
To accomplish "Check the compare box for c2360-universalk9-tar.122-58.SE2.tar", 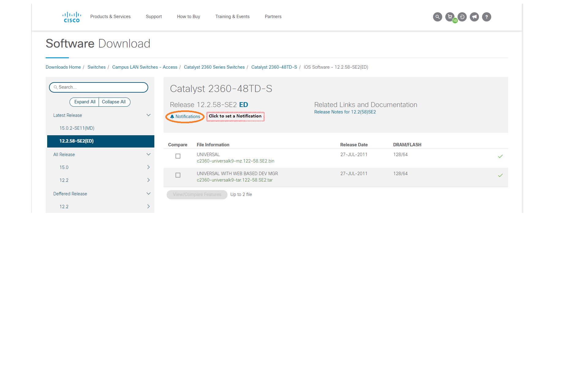I will point(178,175).
